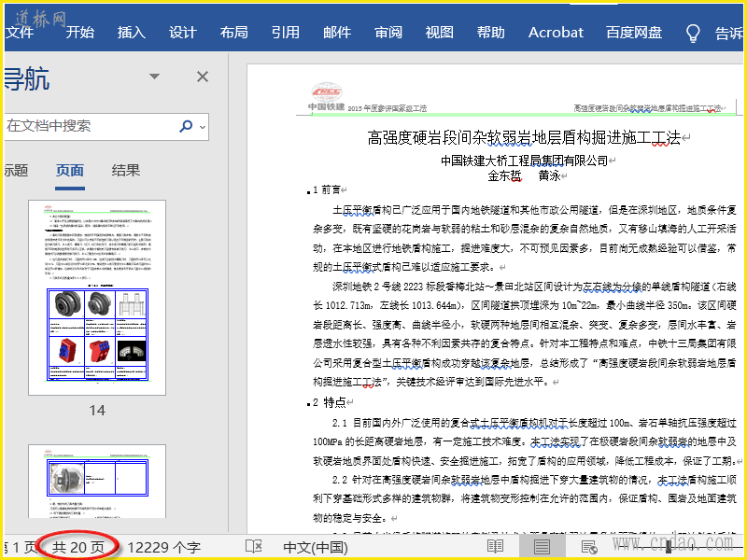
Task: Open the 插入 ribbon tab
Action: 132,33
